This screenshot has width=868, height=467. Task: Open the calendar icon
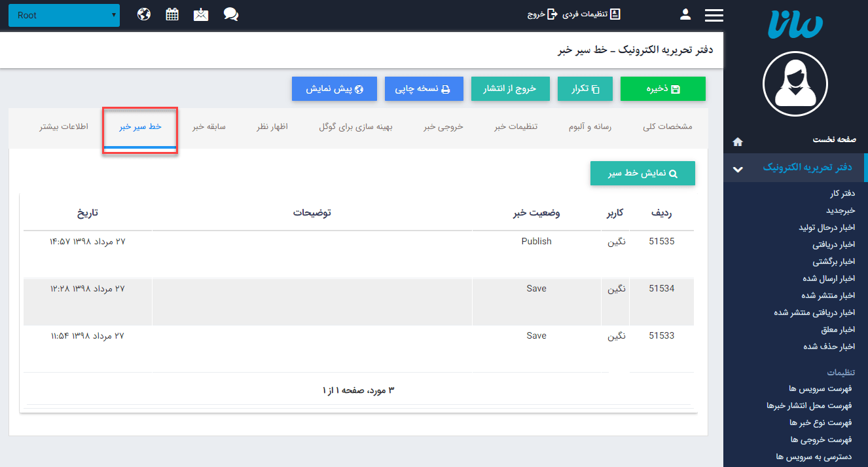click(x=172, y=14)
